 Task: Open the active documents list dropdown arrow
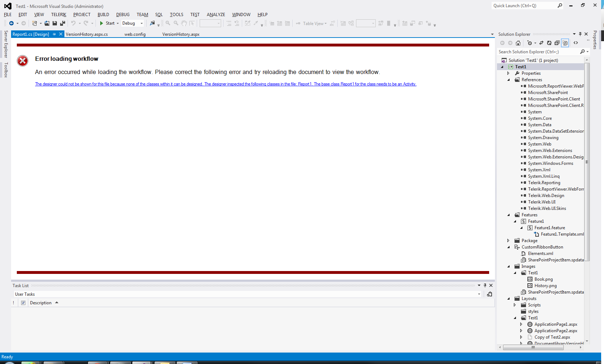click(x=492, y=34)
